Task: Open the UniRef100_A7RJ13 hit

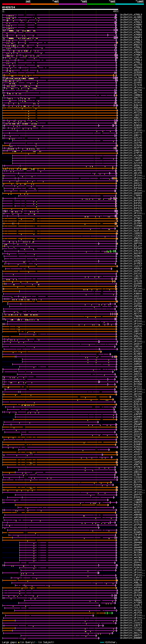Action: click(x=131, y=251)
